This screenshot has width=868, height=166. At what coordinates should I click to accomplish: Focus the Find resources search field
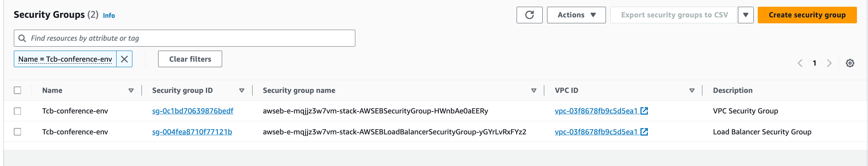click(185, 38)
